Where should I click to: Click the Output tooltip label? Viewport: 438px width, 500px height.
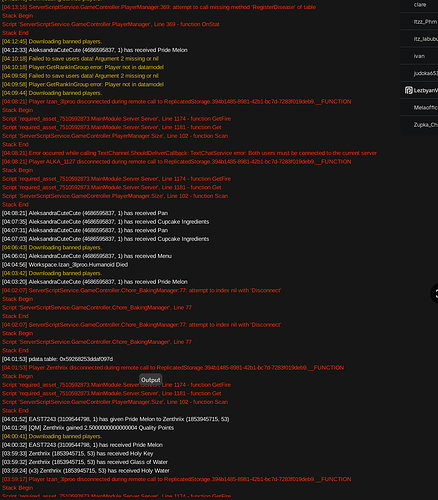[x=151, y=380]
